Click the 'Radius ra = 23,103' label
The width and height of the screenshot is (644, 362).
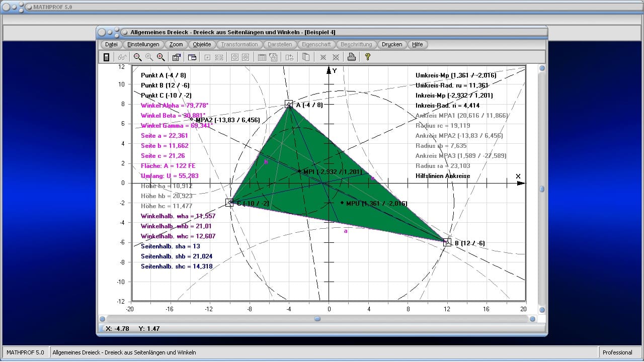click(x=443, y=166)
